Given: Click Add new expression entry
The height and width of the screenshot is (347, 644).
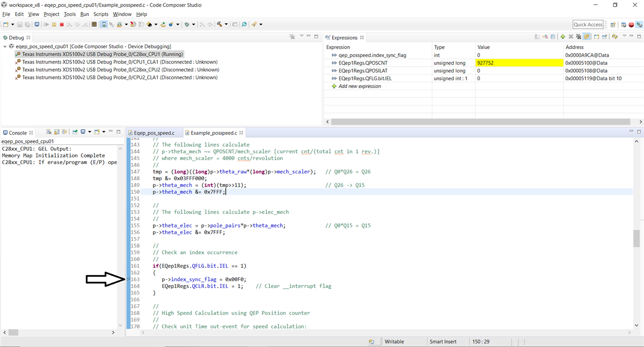Looking at the screenshot, I should coord(359,86).
